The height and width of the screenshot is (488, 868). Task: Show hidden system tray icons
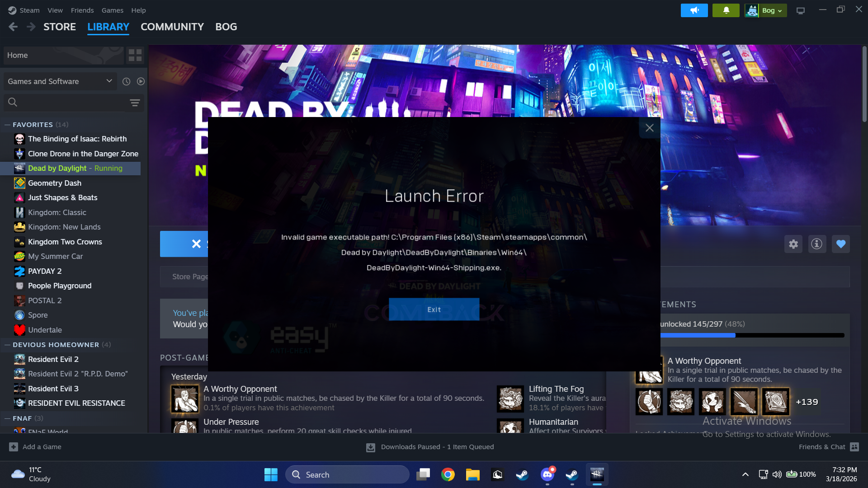point(745,474)
